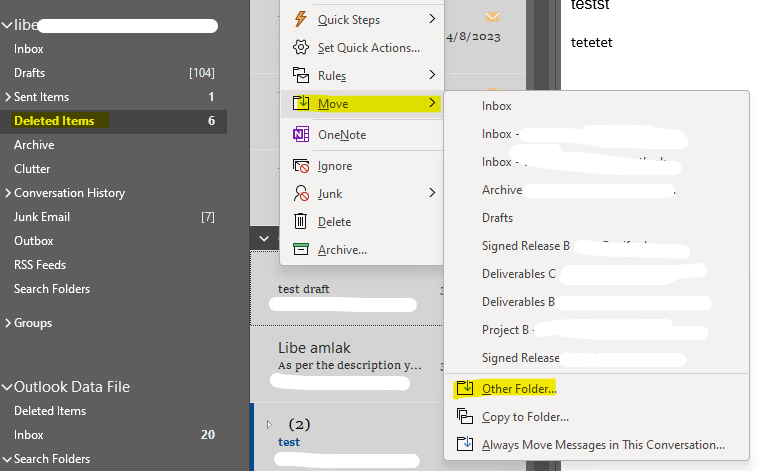Viewport: 767px width, 471px height.
Task: Open the Clutter folder
Action: [x=113, y=169]
